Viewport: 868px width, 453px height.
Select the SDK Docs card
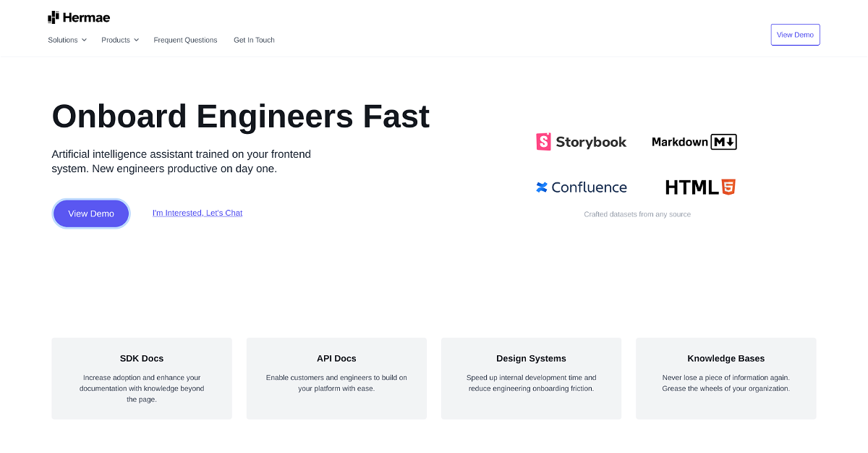coord(142,378)
